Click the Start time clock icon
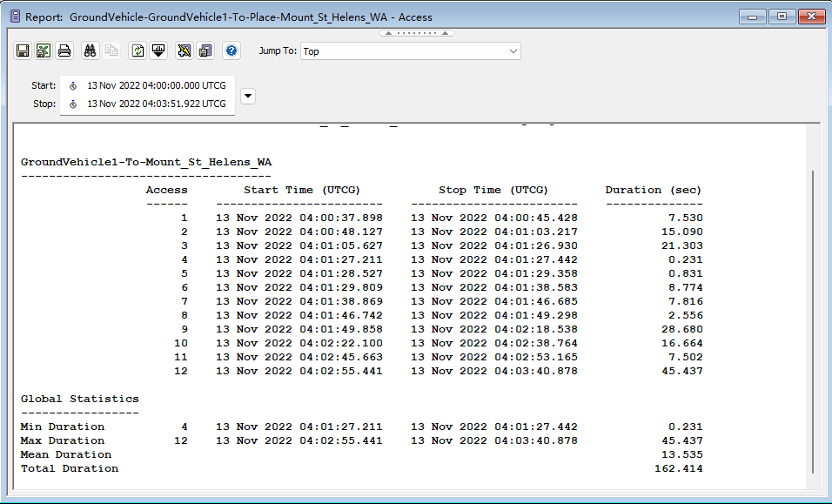The height and width of the screenshot is (504, 832). (x=73, y=86)
